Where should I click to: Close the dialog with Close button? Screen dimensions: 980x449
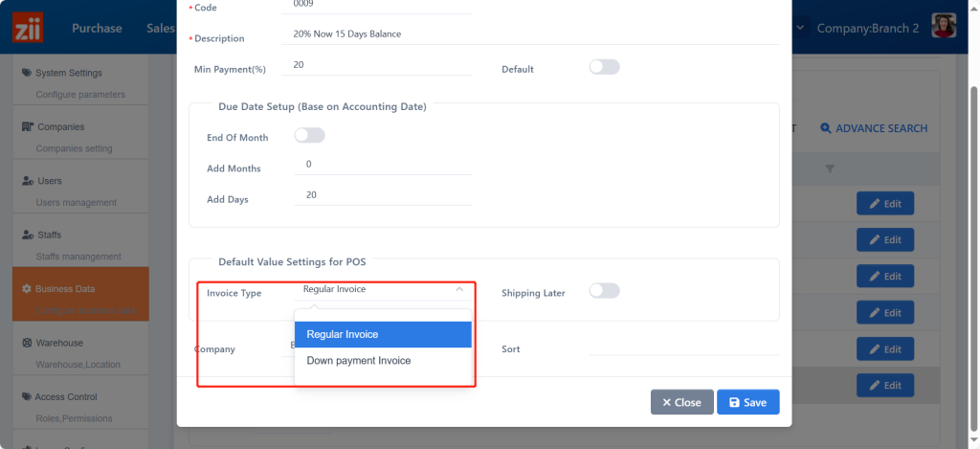tap(681, 402)
